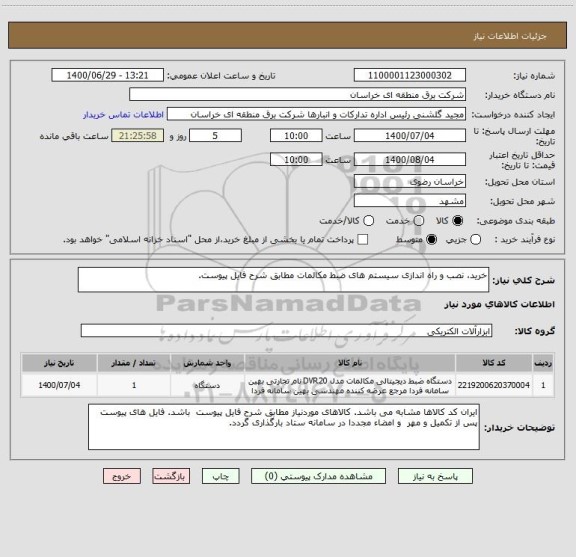
Task: Click the توضیحات خریدار notes box
Action: pyautogui.click(x=284, y=427)
